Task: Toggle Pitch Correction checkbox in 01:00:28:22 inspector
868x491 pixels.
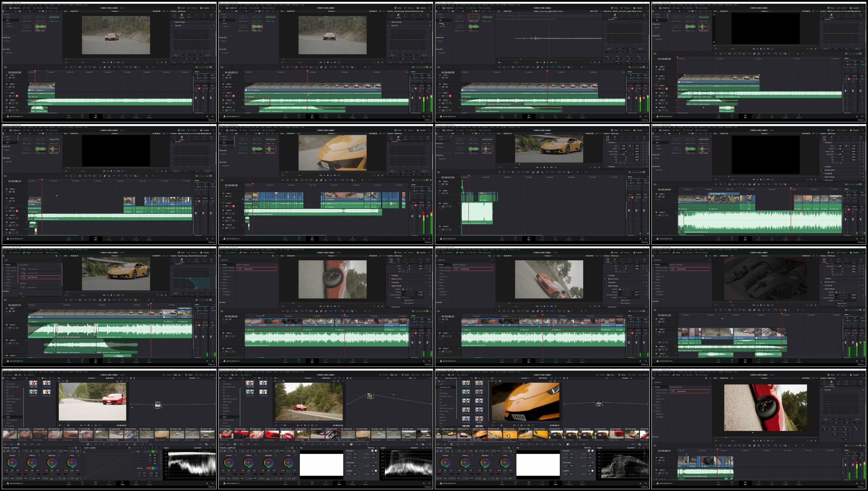Action: (x=619, y=303)
